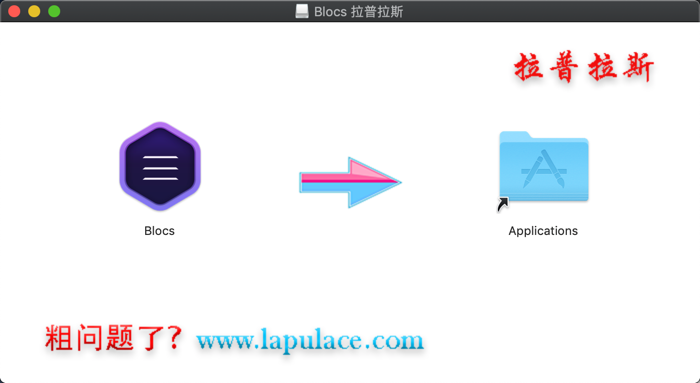Maximize the window with the green button
This screenshot has width=700, height=383.
[x=54, y=11]
